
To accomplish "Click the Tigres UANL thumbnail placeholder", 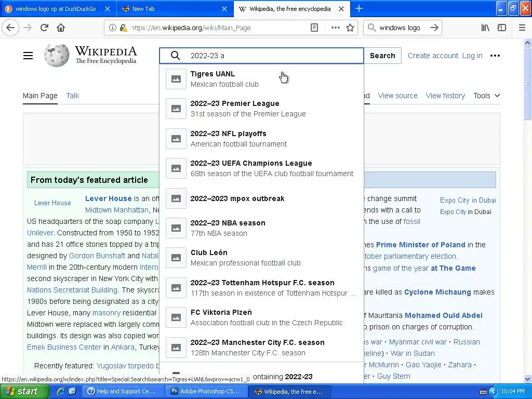I will pos(176,79).
